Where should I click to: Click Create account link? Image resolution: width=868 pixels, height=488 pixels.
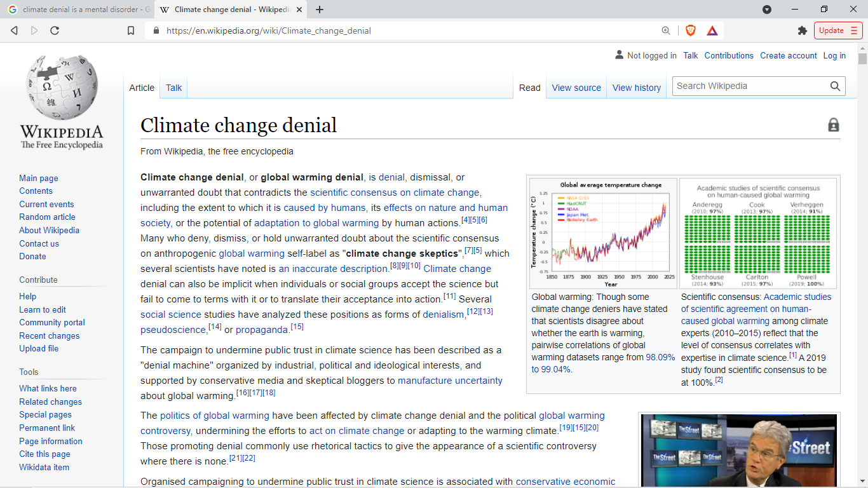pos(789,55)
